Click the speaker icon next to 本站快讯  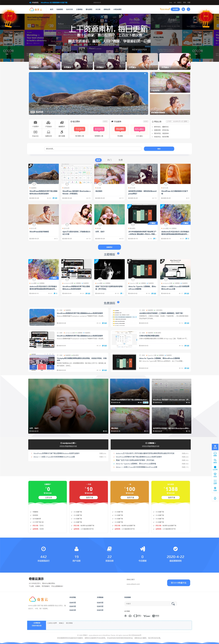30,3
